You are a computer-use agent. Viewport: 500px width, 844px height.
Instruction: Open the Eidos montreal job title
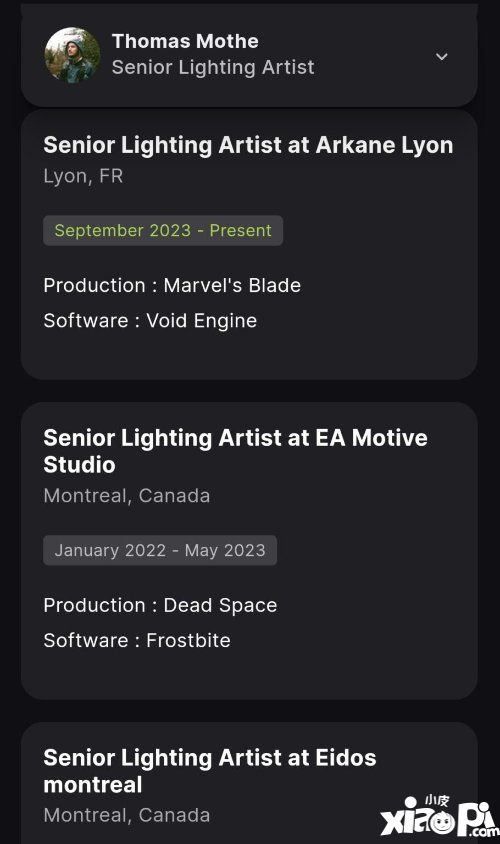pyautogui.click(x=210, y=771)
